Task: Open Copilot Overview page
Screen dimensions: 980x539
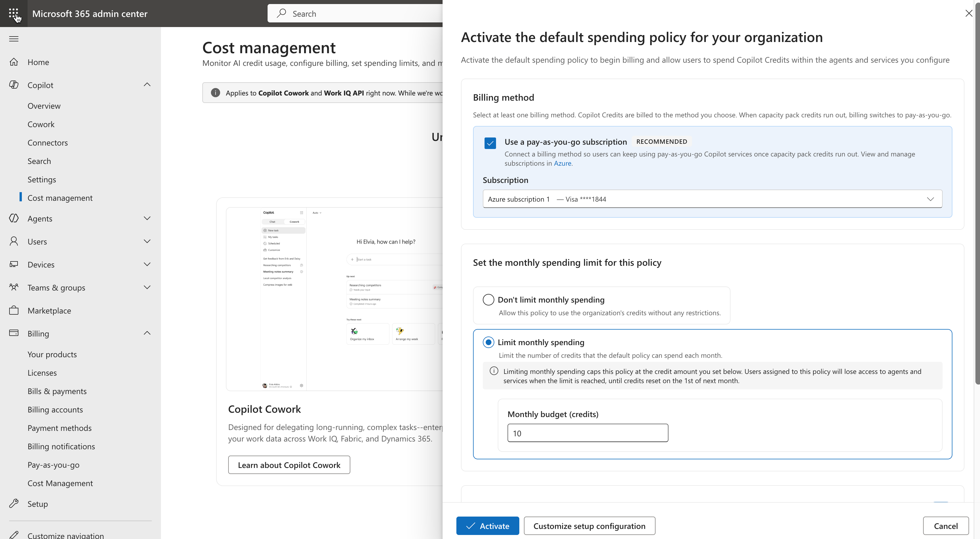Action: (44, 106)
